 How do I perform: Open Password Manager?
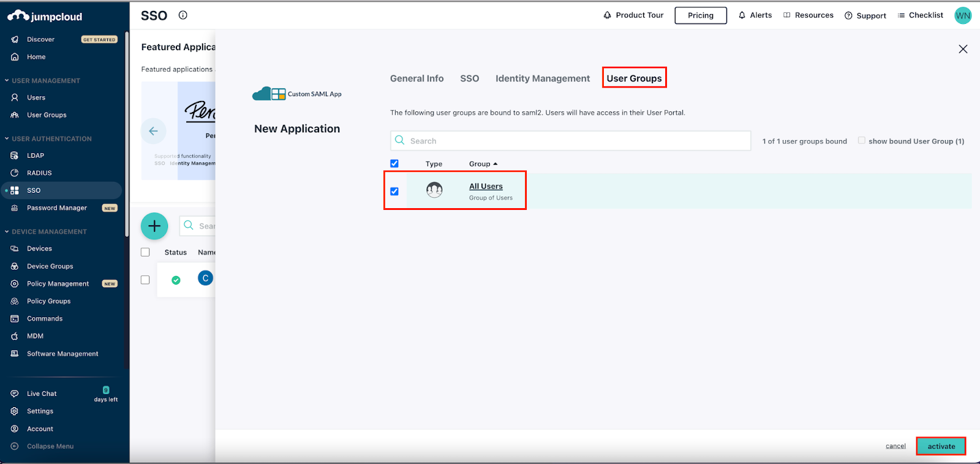tap(57, 208)
